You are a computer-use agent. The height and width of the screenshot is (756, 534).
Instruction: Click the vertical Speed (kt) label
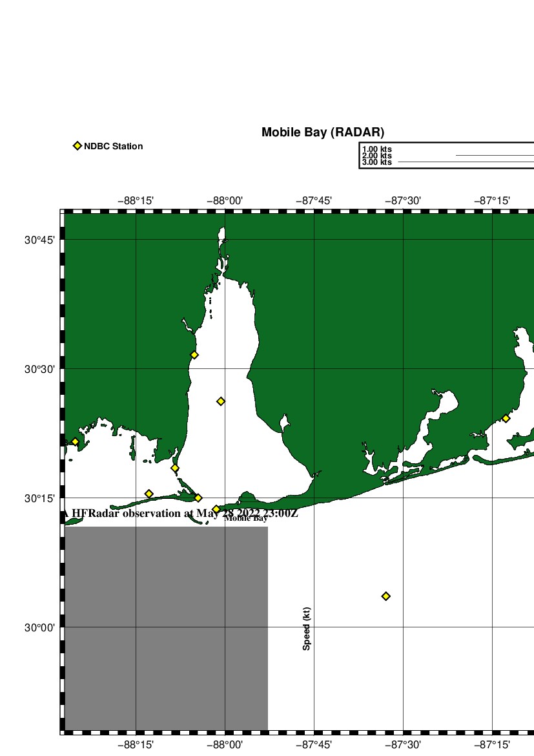pyautogui.click(x=307, y=629)
